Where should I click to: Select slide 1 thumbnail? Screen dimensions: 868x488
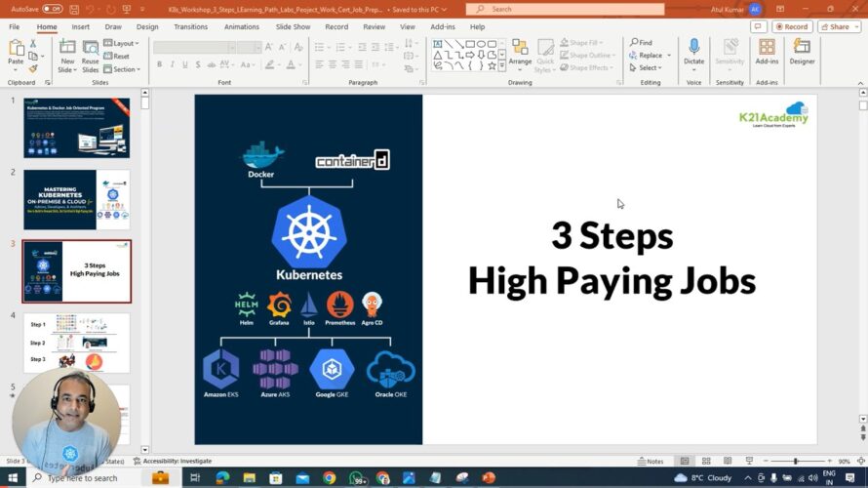(x=76, y=128)
